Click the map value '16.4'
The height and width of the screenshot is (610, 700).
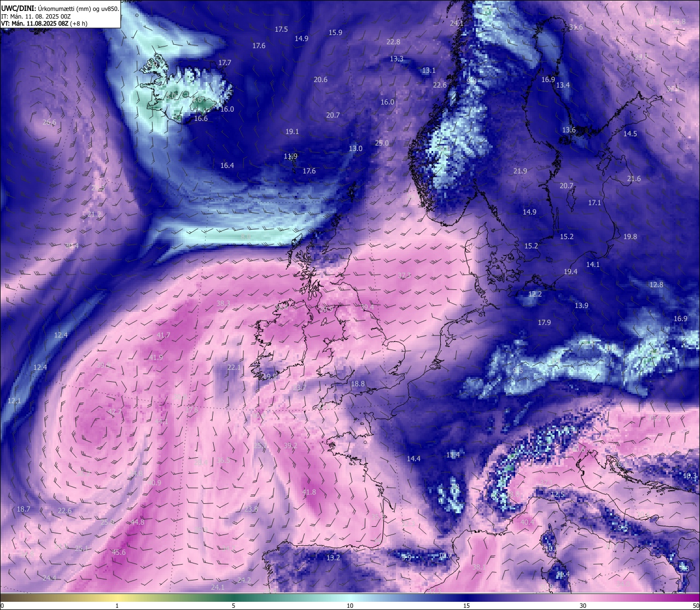(x=227, y=166)
